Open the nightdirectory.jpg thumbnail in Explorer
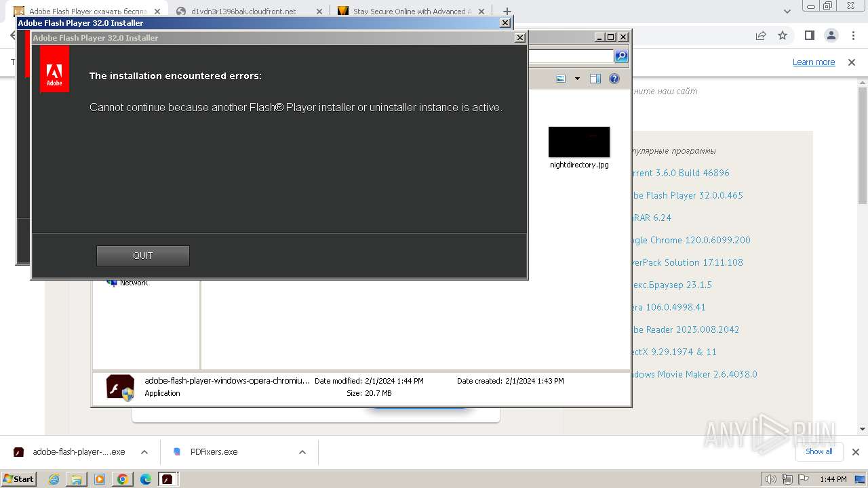 click(579, 142)
